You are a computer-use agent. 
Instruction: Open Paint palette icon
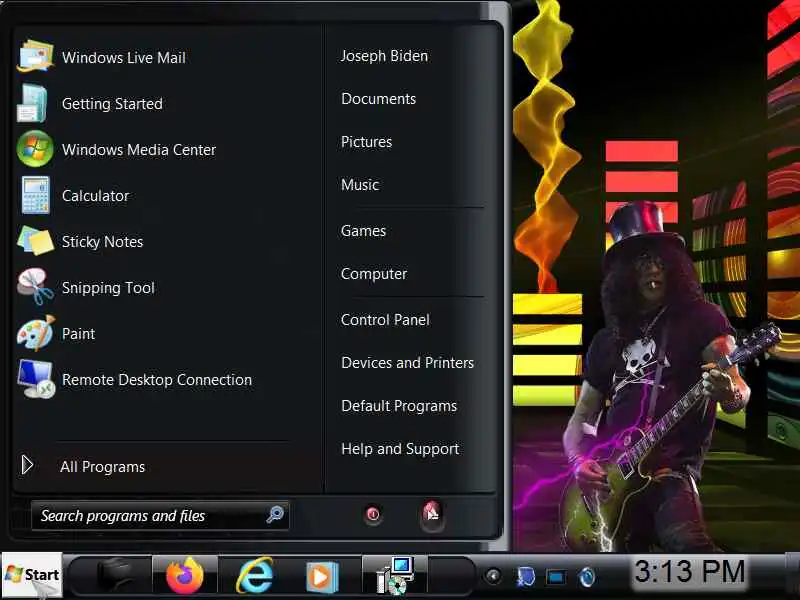pos(36,333)
